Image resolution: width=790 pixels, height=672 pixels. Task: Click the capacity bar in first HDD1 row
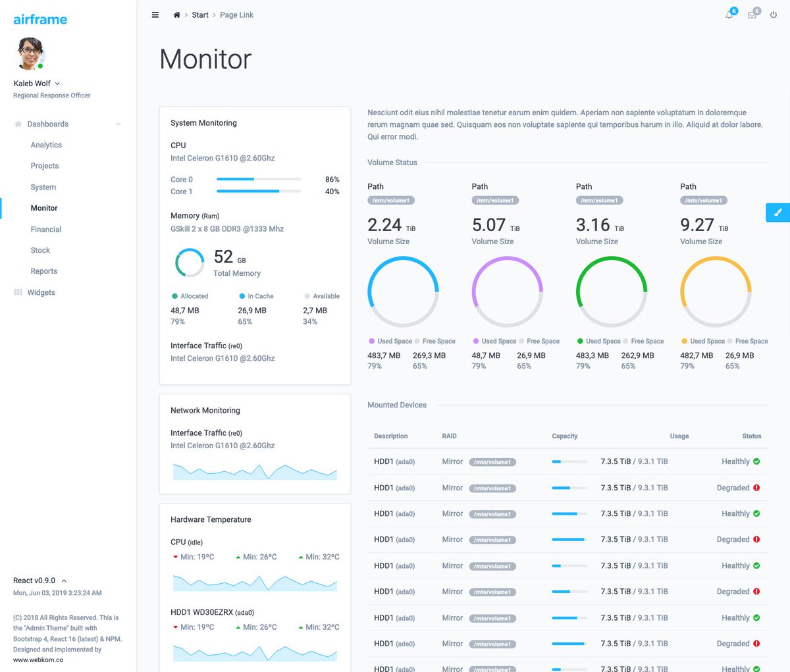click(x=569, y=461)
